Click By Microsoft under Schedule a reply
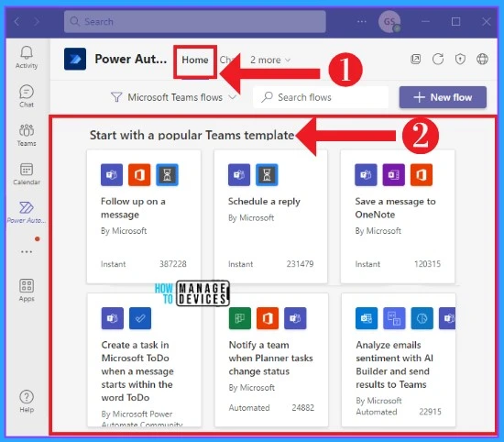Screen dimensions: 504x442 pos(251,217)
